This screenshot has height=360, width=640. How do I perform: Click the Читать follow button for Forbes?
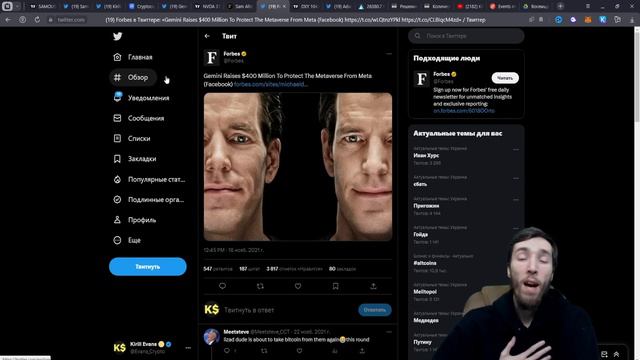click(x=505, y=78)
